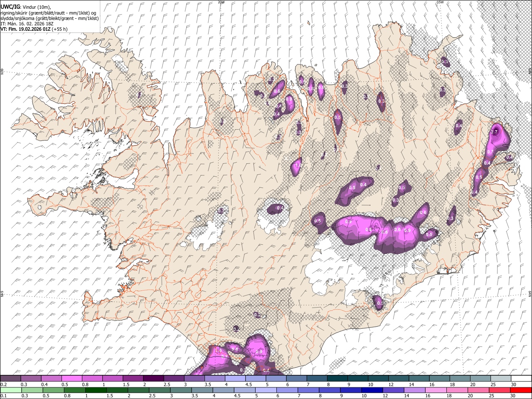This screenshot has width=532, height=399.
Task: Click the 0.2 label in the top legend row
Action: pos(3,384)
